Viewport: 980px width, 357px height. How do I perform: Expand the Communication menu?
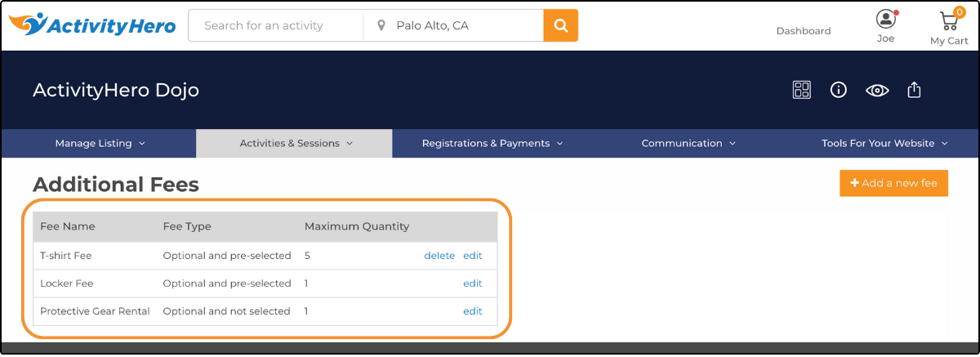coord(688,143)
